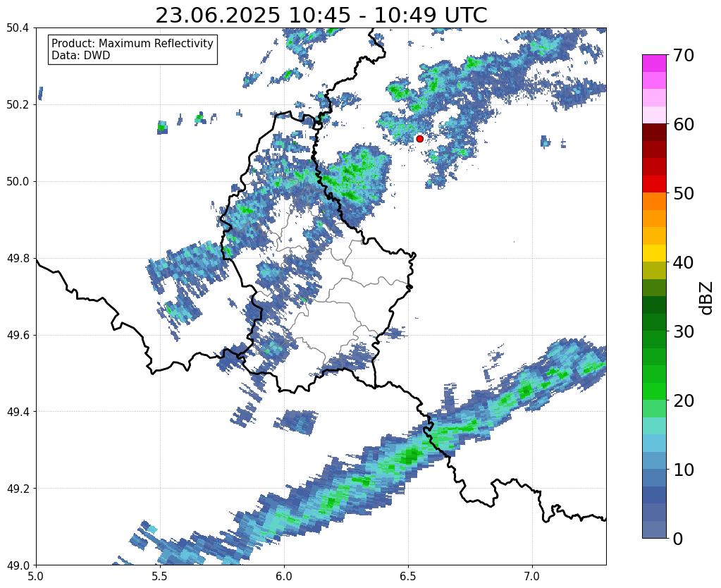Click the bright green colorbar segment near 20

[x=654, y=391]
